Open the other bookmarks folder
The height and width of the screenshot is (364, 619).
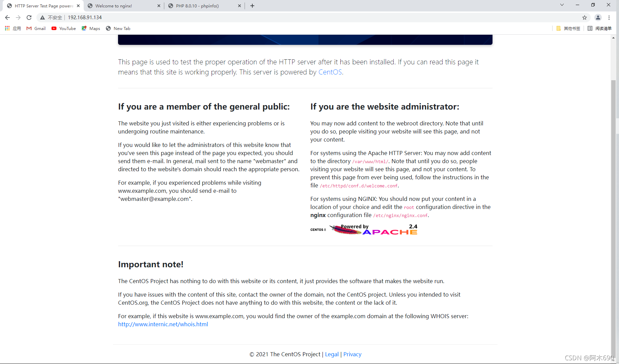[568, 28]
